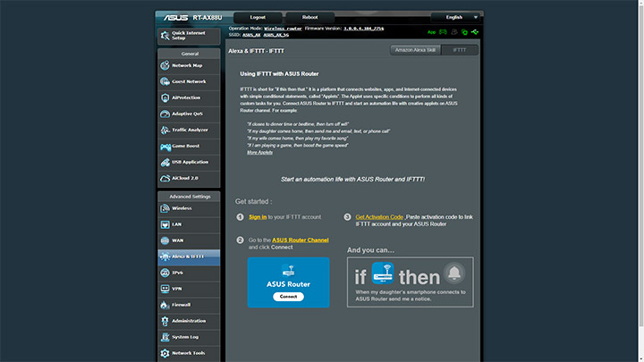Viewport: 644px width, 362px height.
Task: Click the game controller status icon in header
Action: (x=443, y=32)
